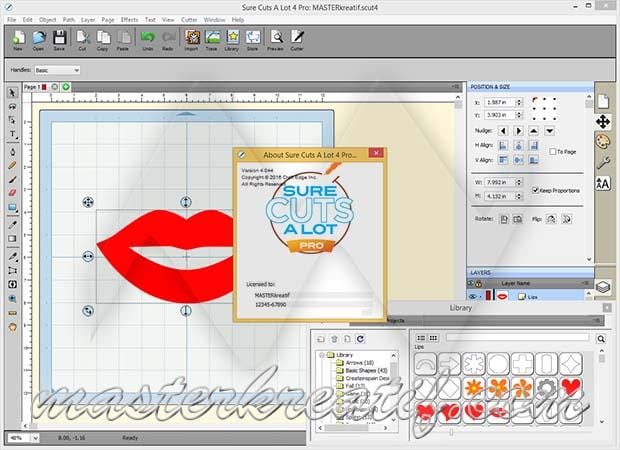Screen dimensions: 620x450
Task: Select Arrows (10) folder in Library tree
Action: coord(359,363)
